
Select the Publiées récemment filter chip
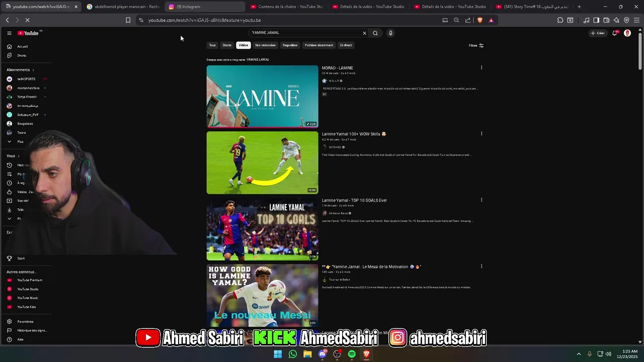pyautogui.click(x=319, y=45)
